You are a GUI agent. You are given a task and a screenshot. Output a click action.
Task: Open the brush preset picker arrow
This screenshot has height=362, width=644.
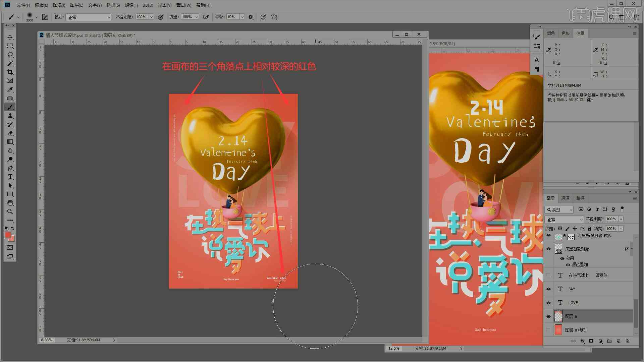(36, 17)
